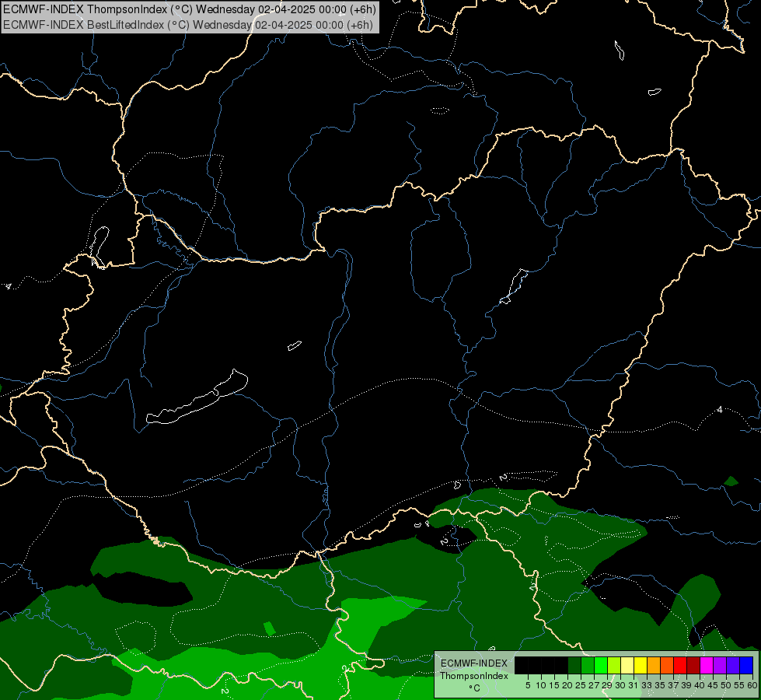761x700 pixels.
Task: Click the blue 55–60 legend swatch
Action: (746, 665)
